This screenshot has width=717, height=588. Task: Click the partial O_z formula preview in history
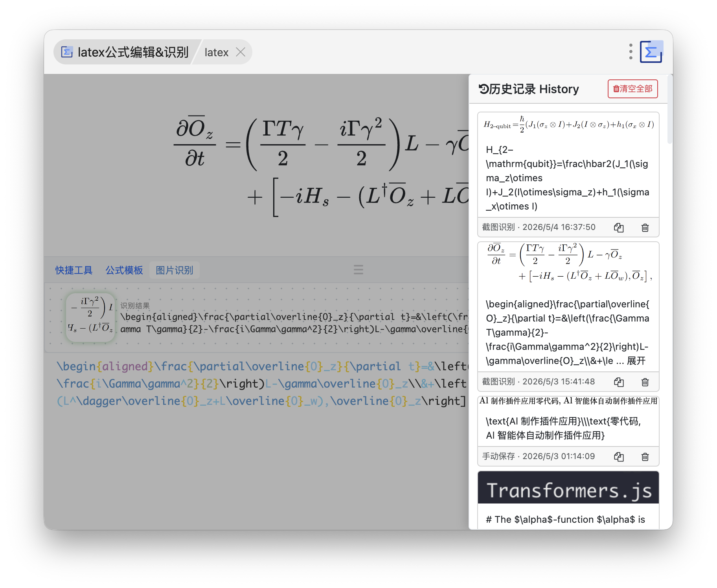(x=568, y=263)
